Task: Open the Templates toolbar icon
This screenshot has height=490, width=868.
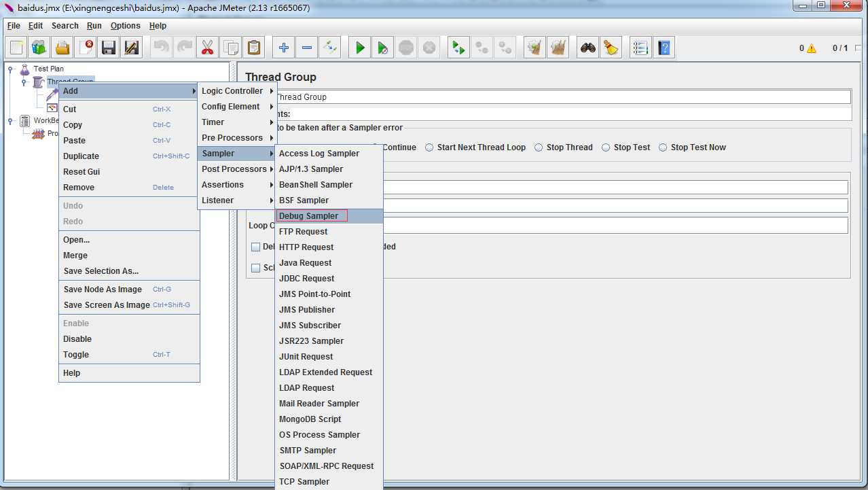Action: click(x=39, y=48)
